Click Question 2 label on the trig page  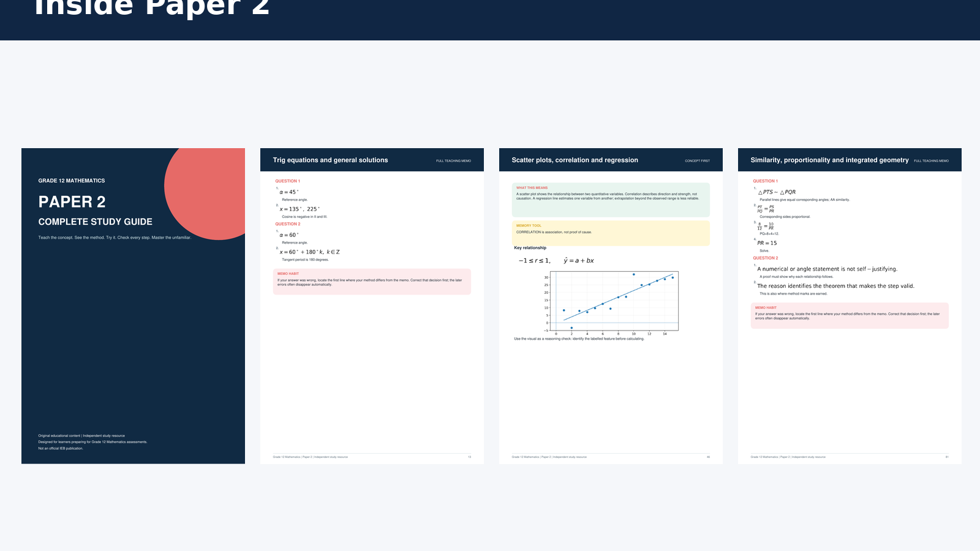click(287, 224)
